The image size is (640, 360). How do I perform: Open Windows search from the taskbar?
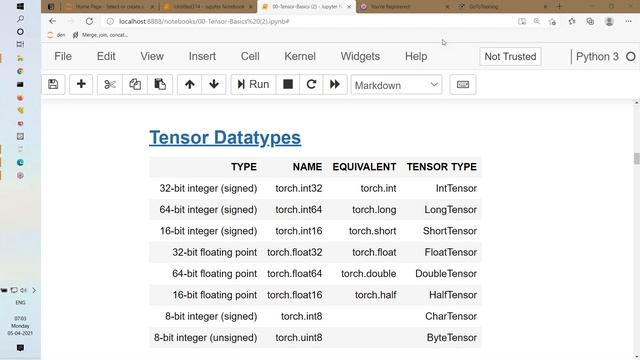(20, 19)
